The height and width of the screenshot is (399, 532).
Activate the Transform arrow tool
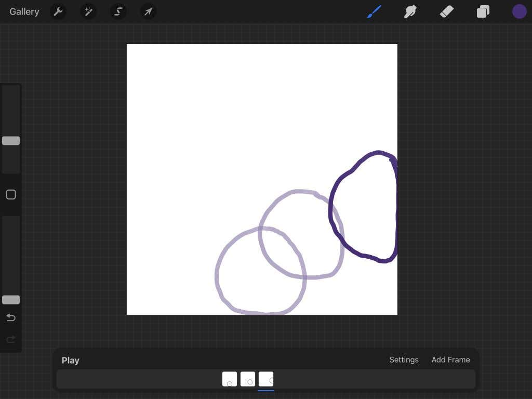click(149, 11)
